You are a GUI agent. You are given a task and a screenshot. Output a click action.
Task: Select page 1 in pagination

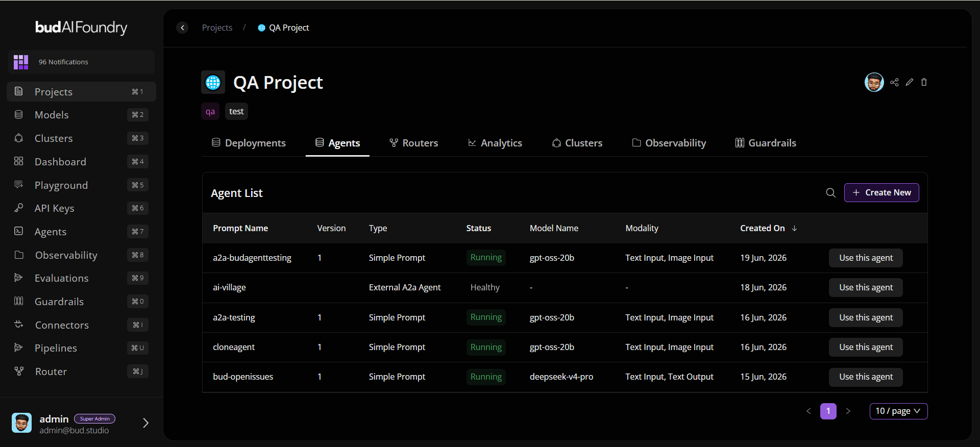(828, 411)
